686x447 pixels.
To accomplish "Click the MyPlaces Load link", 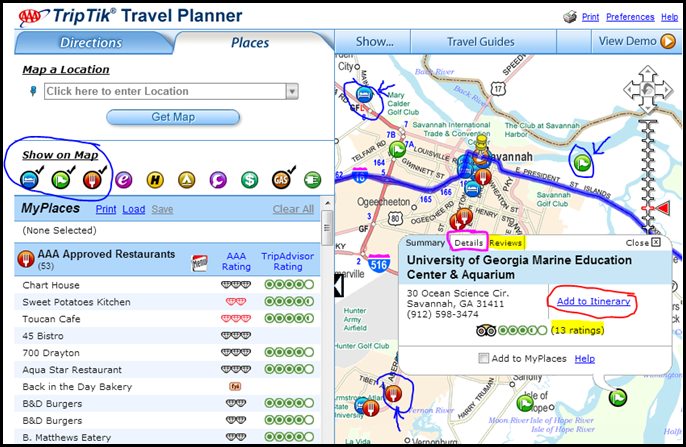I will click(133, 210).
